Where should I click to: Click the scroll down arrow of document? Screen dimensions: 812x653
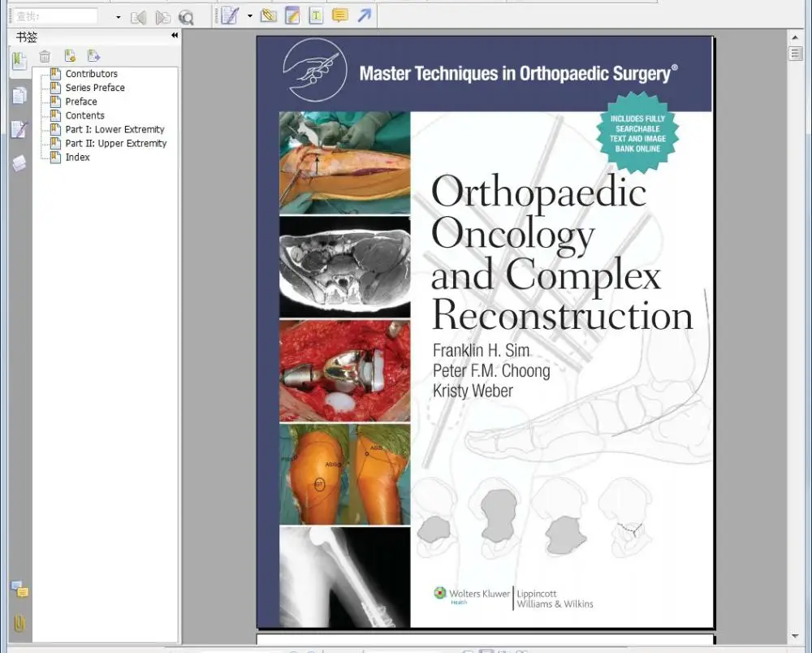795,636
